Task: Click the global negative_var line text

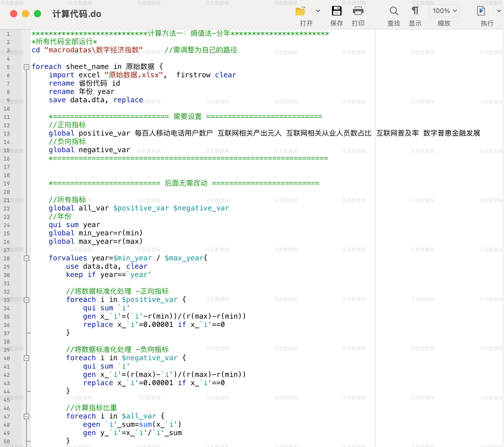Action: 90,150
